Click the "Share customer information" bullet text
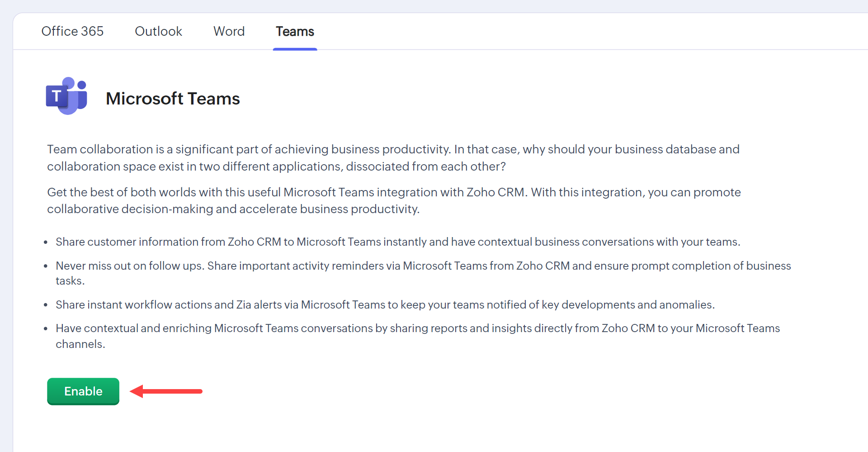868x452 pixels. (x=397, y=242)
